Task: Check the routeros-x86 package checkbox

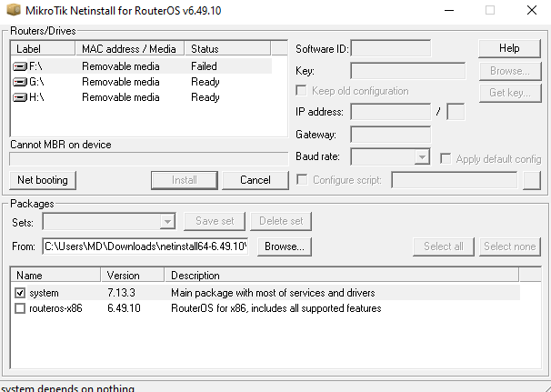Action: pyautogui.click(x=20, y=308)
